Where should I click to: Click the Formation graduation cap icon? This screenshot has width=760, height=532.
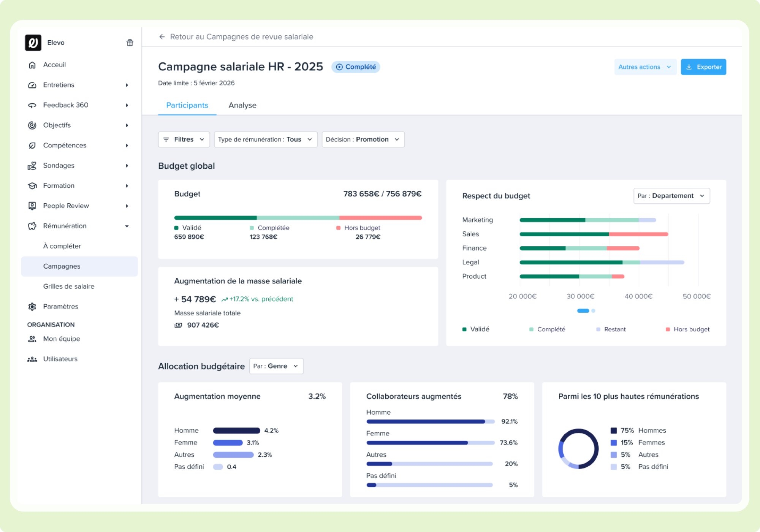pyautogui.click(x=32, y=186)
